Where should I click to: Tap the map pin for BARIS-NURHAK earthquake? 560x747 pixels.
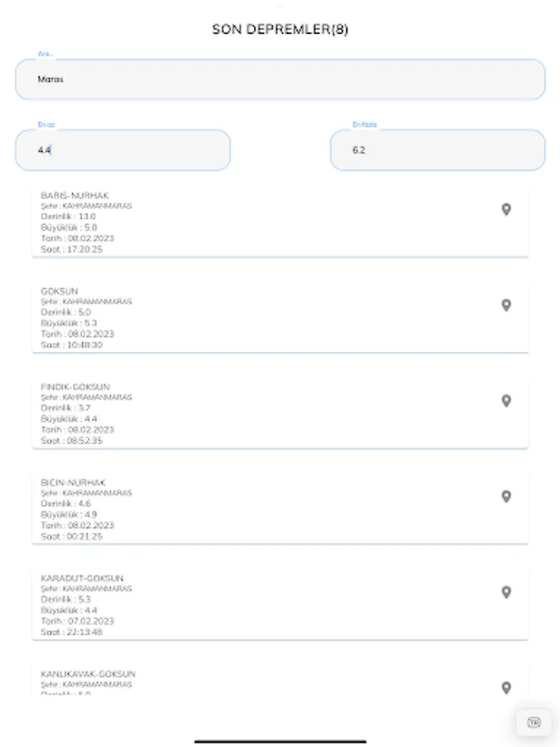pos(506,209)
